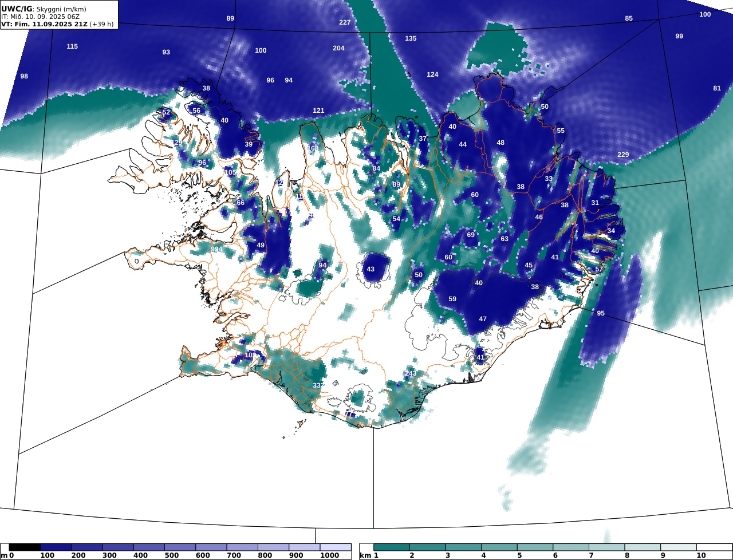Viewport: 733px width, 560px height.
Task: Click the value 95 southeast of Iceland
Action: [x=601, y=313]
